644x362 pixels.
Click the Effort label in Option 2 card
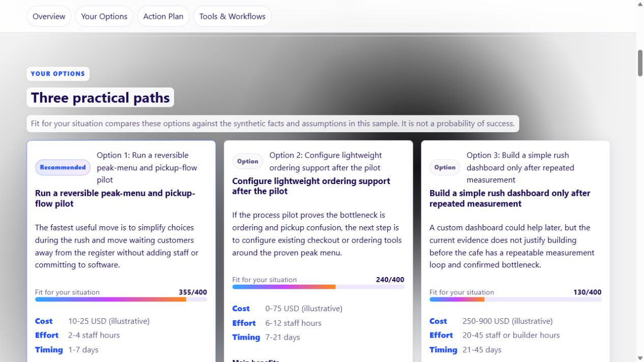pyautogui.click(x=244, y=323)
